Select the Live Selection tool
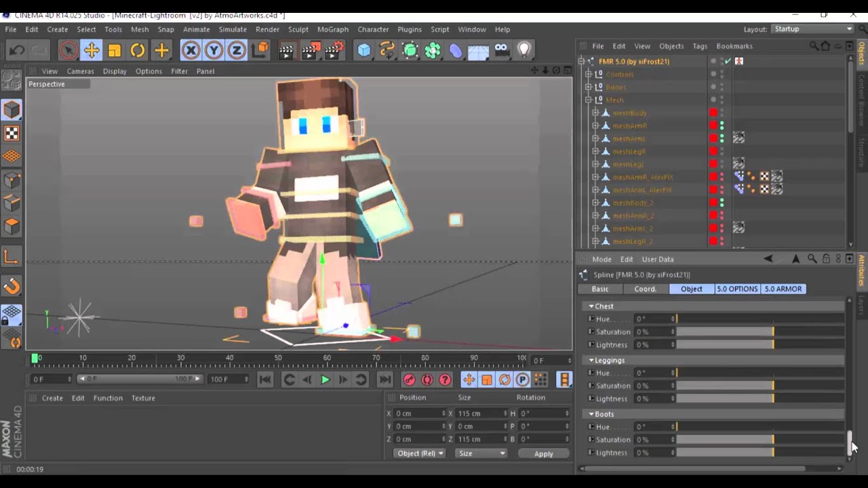The height and width of the screenshot is (488, 868). (68, 50)
